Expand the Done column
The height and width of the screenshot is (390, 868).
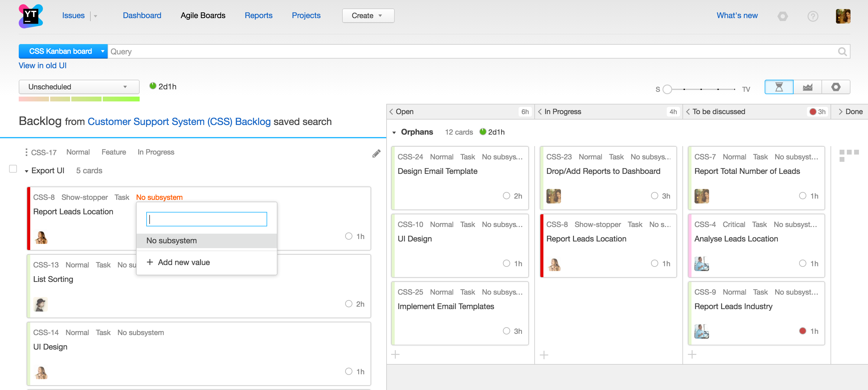840,112
